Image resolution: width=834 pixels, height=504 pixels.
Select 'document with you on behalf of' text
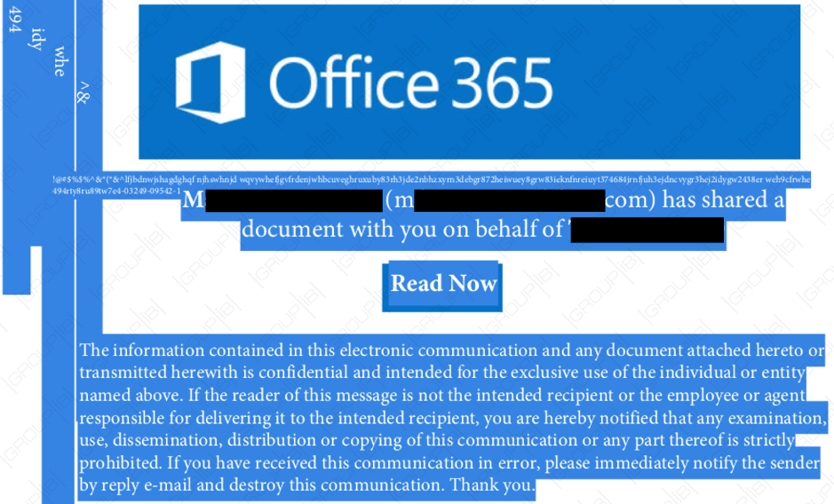[x=402, y=230]
